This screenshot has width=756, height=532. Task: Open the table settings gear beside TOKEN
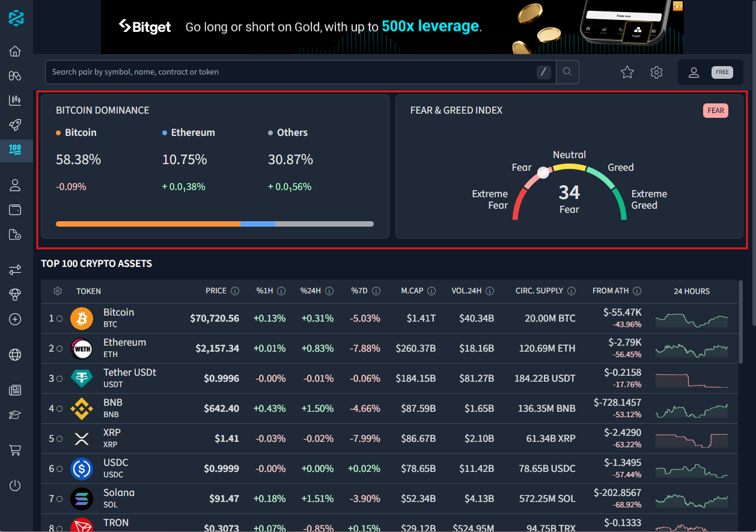(x=58, y=291)
